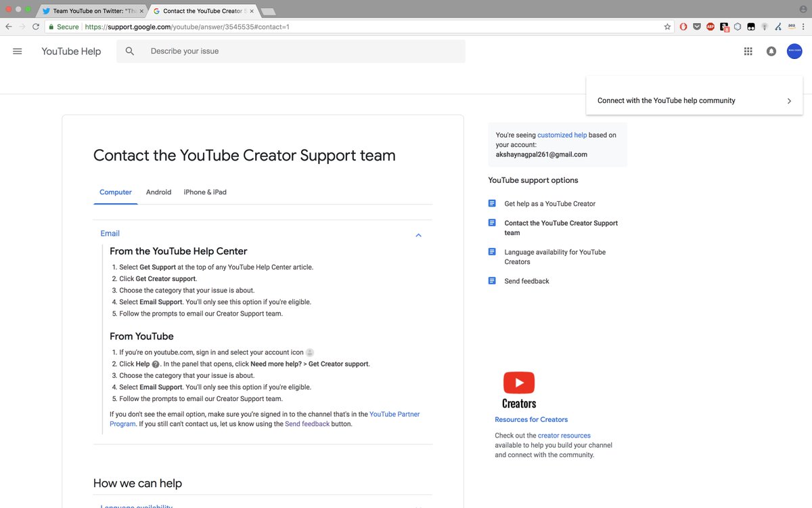812x508 pixels.
Task: Expand Connect with the YouTube help community
Action: point(694,101)
